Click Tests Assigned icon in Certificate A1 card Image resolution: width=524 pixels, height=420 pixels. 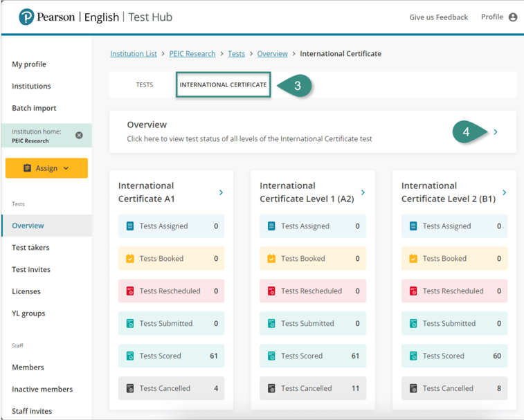[130, 226]
